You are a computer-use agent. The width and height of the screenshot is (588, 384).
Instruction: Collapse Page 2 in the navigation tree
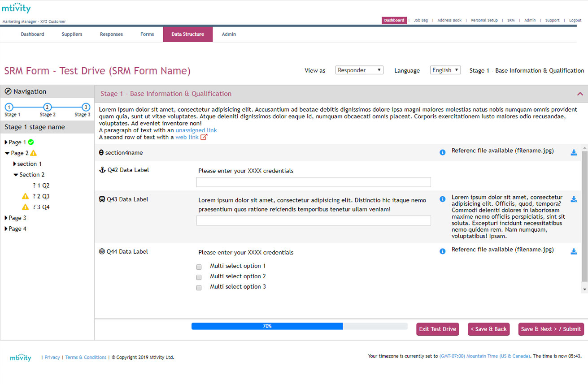tap(7, 153)
